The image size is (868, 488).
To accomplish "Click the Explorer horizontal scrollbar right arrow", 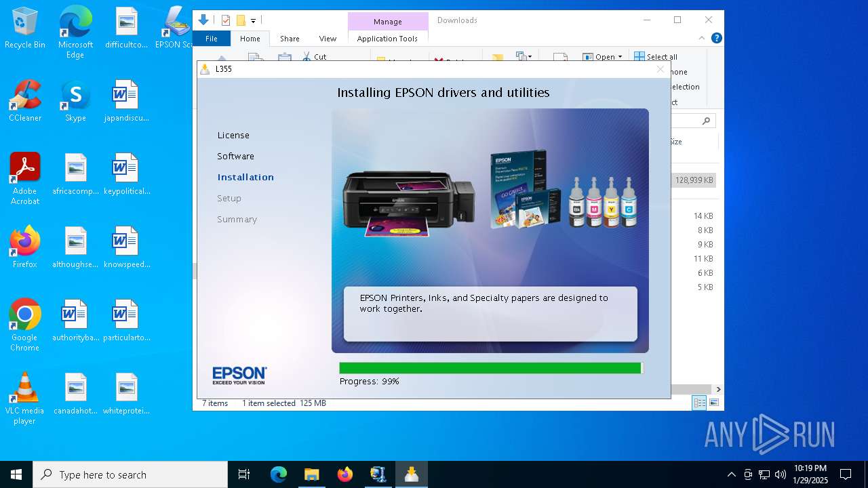I will pyautogui.click(x=718, y=390).
